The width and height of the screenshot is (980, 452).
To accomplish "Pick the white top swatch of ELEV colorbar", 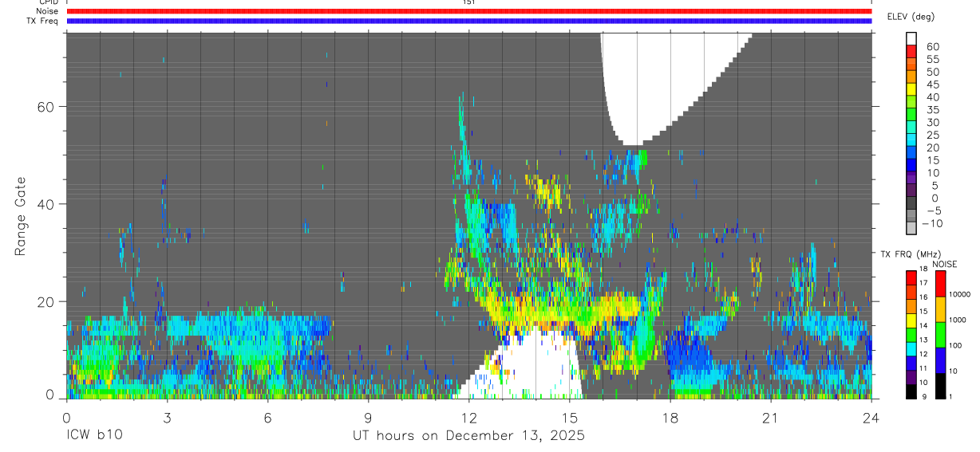I will (911, 39).
